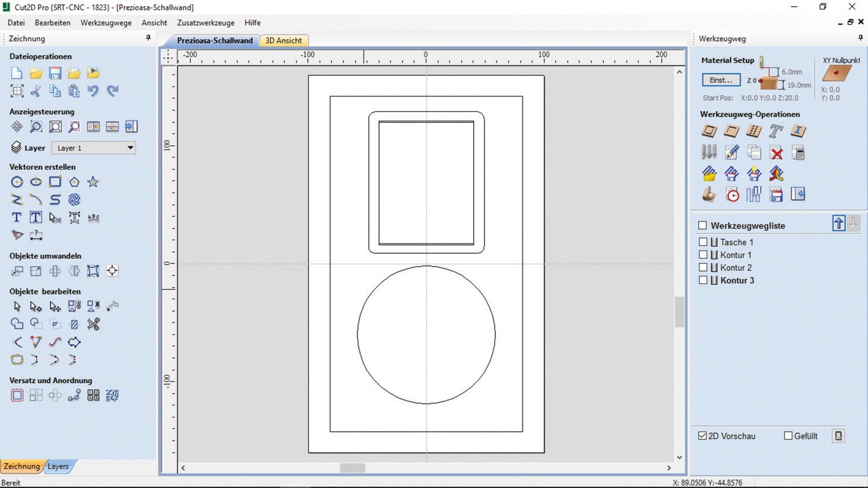
Task: Click the zoom-to-fit drawing icon
Action: coord(55,127)
